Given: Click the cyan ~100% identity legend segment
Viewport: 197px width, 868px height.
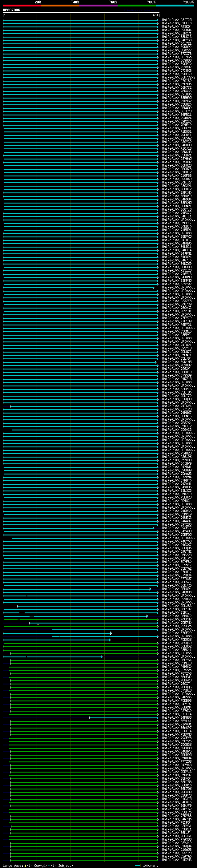Looking at the screenshot, I should pyautogui.click(x=175, y=6).
